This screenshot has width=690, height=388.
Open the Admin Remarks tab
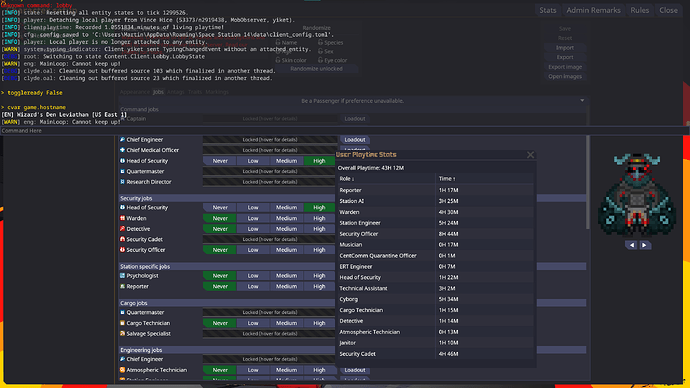(x=593, y=10)
